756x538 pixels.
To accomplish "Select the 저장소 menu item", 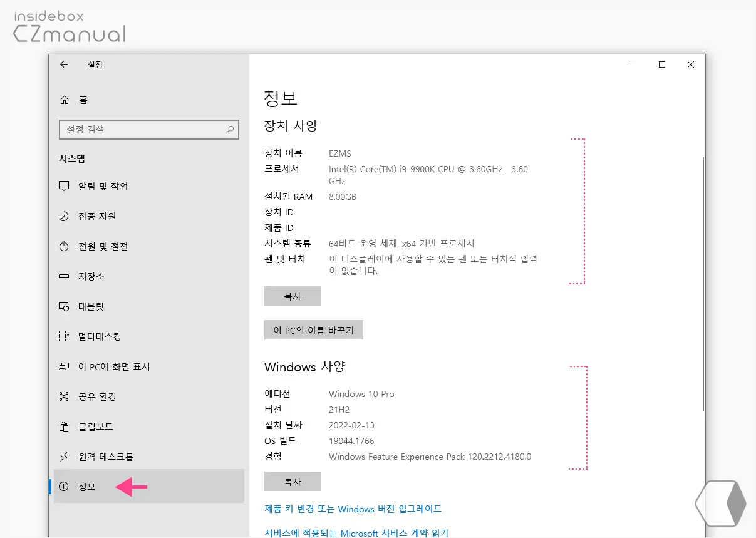I will point(149,276).
